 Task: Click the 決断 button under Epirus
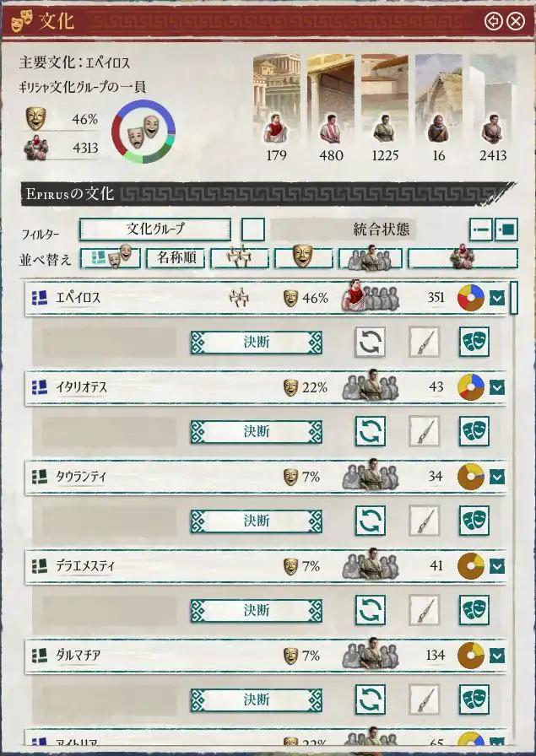click(256, 343)
